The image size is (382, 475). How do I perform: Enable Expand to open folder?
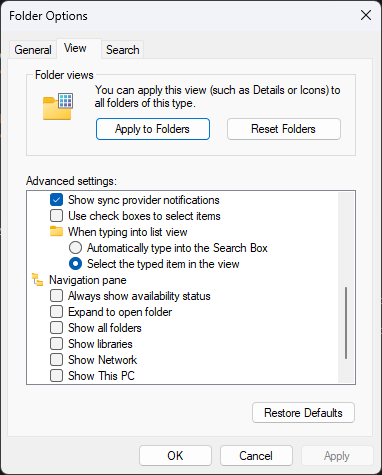click(x=56, y=312)
